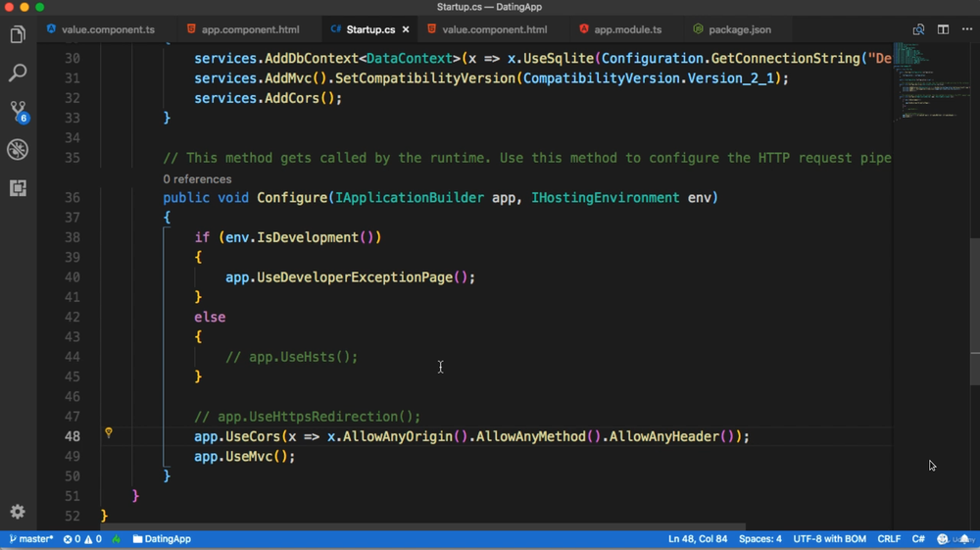Click on Version_2_1 compatibility value
This screenshot has width=980, height=550.
tap(731, 78)
